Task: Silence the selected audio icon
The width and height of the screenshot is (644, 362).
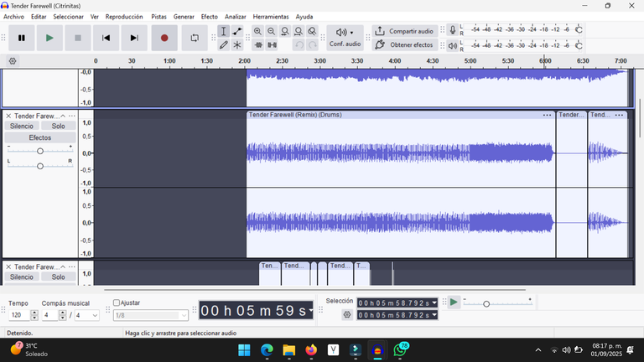Action: point(272,44)
